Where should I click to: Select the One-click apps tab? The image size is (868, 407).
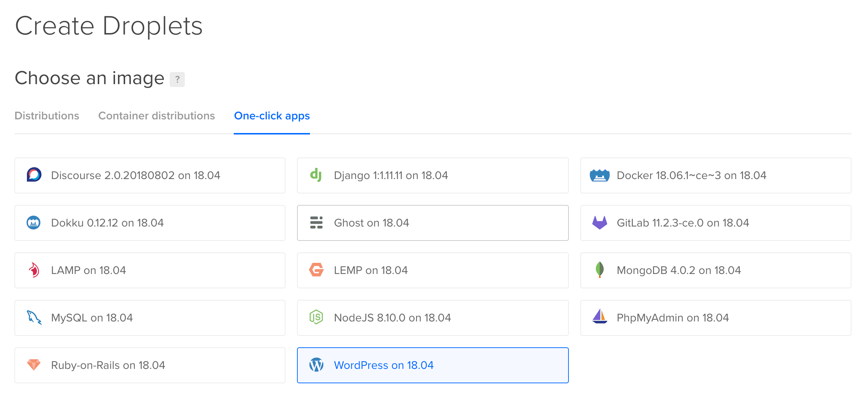pyautogui.click(x=272, y=116)
